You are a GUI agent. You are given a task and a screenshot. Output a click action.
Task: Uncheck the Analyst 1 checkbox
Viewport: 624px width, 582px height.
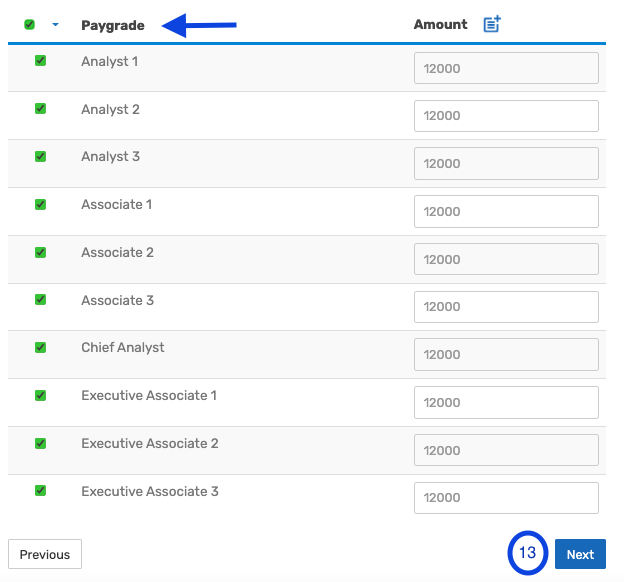[x=40, y=61]
